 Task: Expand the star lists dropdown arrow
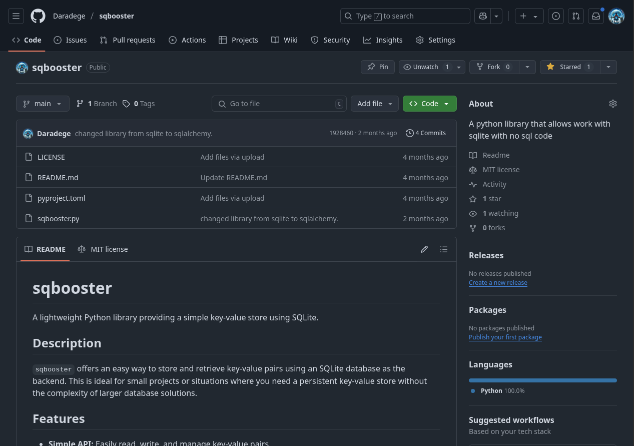[x=609, y=67]
